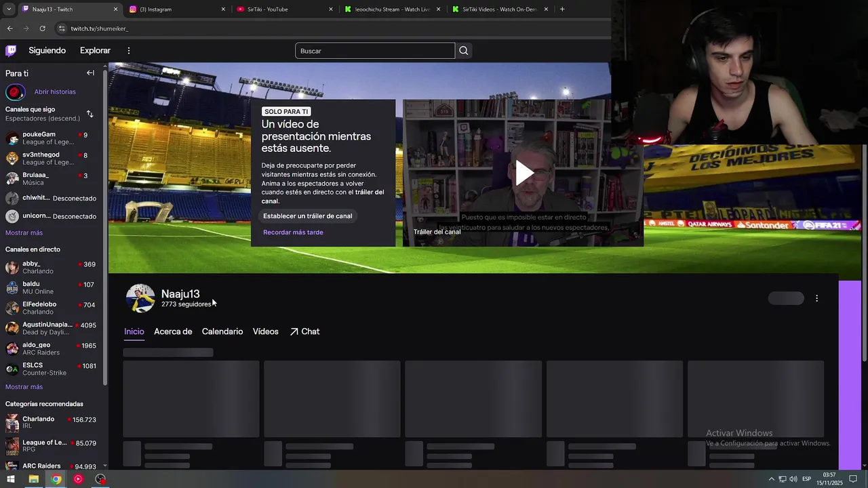The width and height of the screenshot is (868, 488).
Task: Open sv3nthegod channel in sidebar
Action: tap(52, 159)
